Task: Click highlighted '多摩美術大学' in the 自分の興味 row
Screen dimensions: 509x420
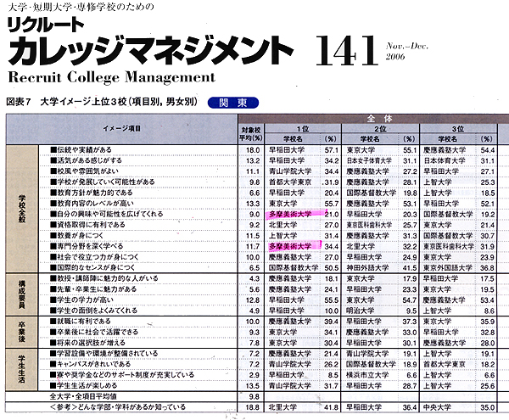Action: click(x=290, y=214)
